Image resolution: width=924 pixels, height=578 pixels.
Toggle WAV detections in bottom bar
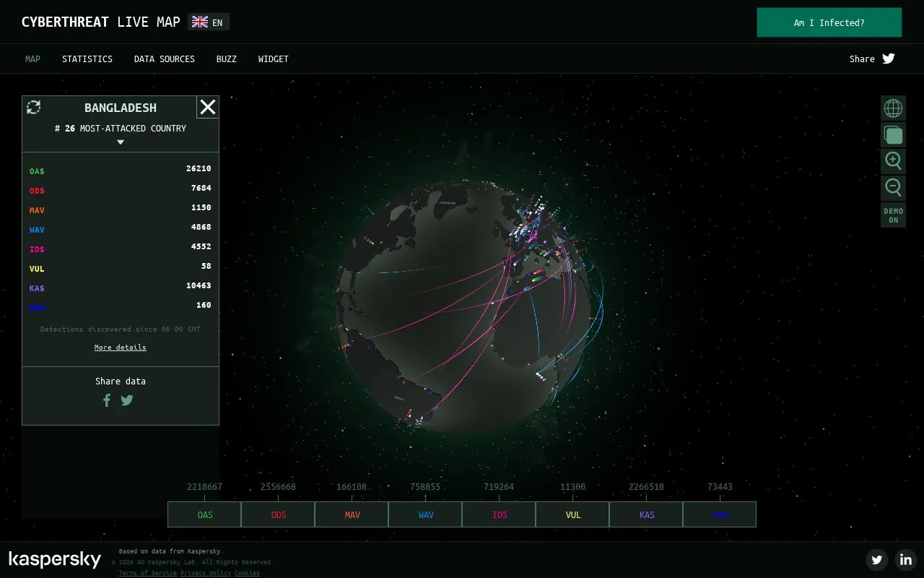click(426, 514)
